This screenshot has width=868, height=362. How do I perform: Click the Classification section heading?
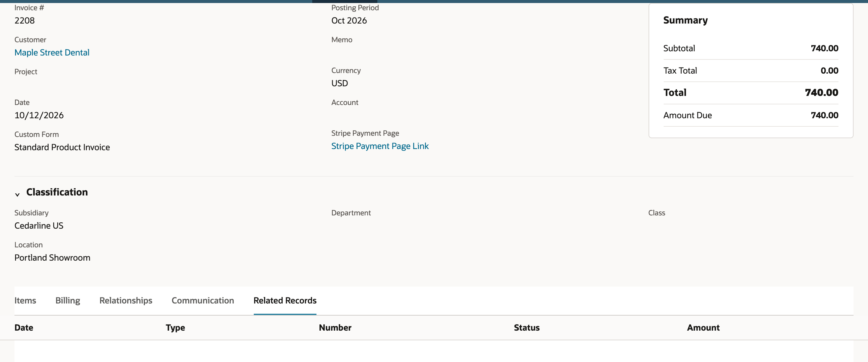click(57, 192)
